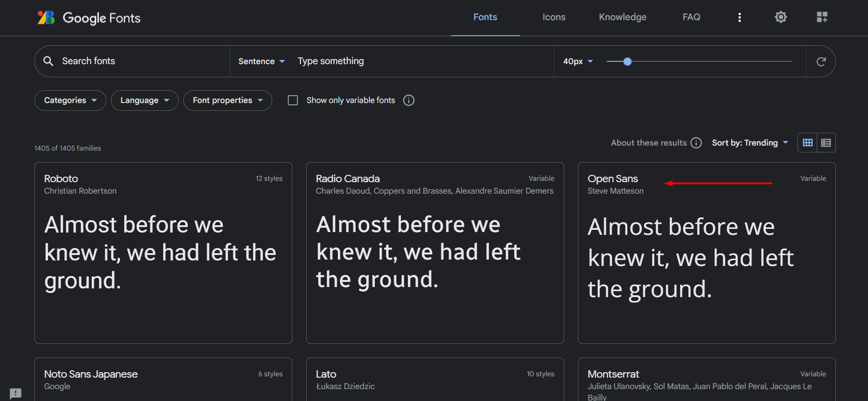The image size is (868, 401).
Task: Expand the Language filter
Action: pos(144,100)
